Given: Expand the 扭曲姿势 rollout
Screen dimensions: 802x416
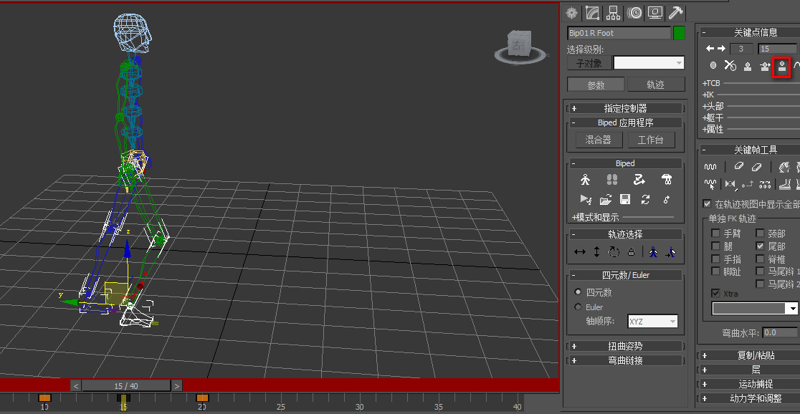Looking at the screenshot, I should pos(625,346).
